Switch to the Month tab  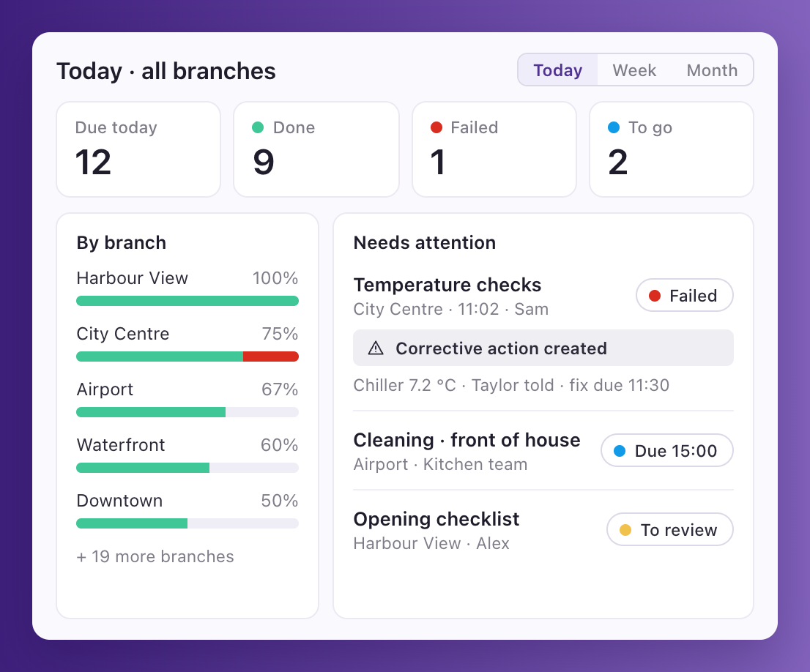pyautogui.click(x=712, y=70)
